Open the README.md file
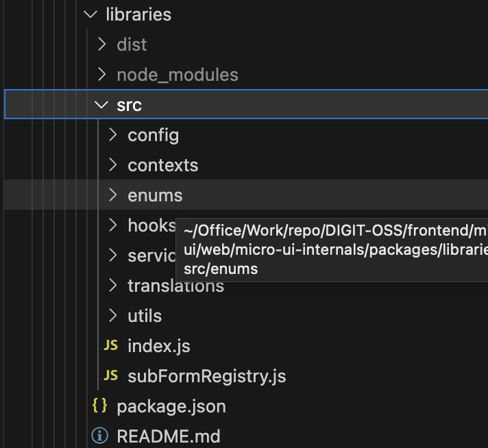This screenshot has height=448, width=488. pyautogui.click(x=169, y=436)
